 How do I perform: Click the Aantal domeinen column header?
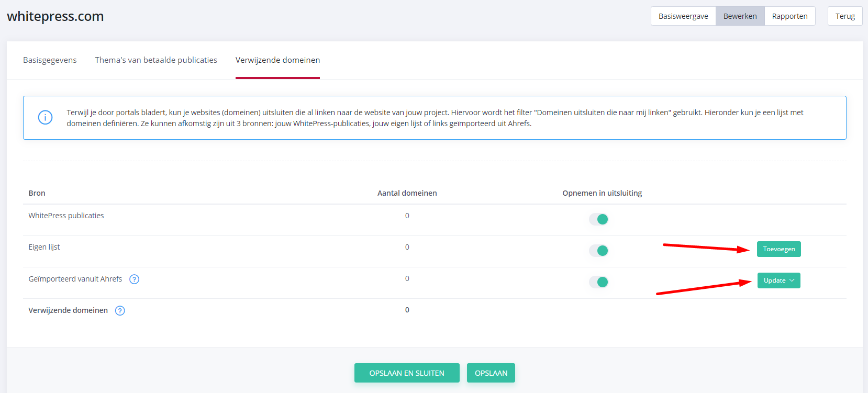pos(407,193)
